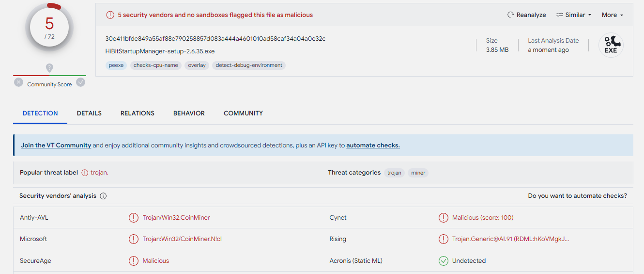Viewport: 644px width, 274px height.
Task: Switch to the Details tab
Action: (89, 113)
